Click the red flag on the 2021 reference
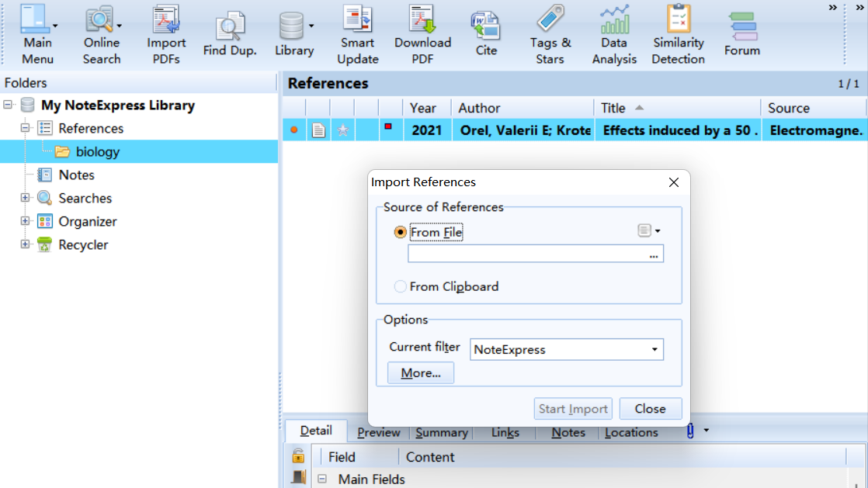 click(388, 127)
